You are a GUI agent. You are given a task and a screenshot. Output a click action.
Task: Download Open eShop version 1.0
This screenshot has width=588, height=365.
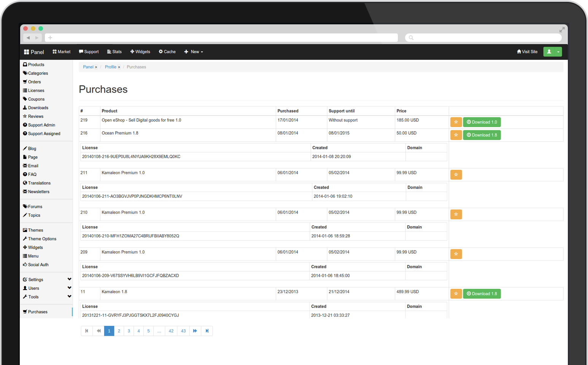click(482, 122)
